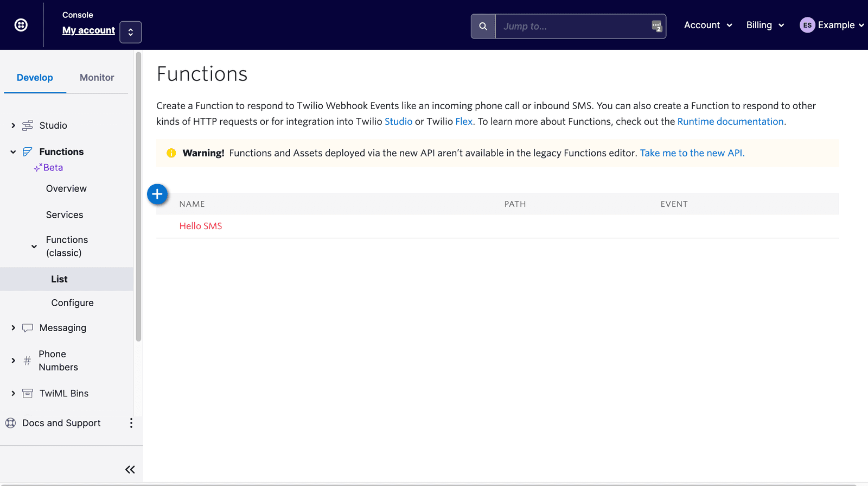Click the blue plus create function button
This screenshot has height=486, width=868.
(x=157, y=194)
